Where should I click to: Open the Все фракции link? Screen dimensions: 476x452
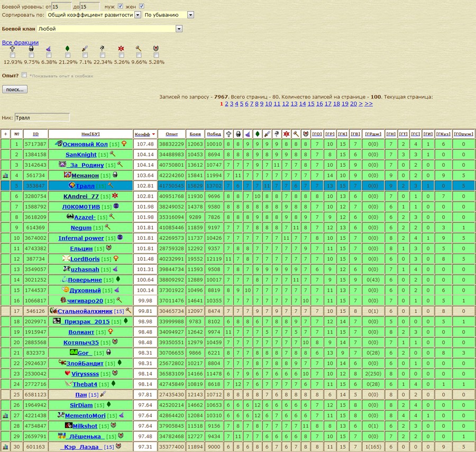(x=20, y=42)
